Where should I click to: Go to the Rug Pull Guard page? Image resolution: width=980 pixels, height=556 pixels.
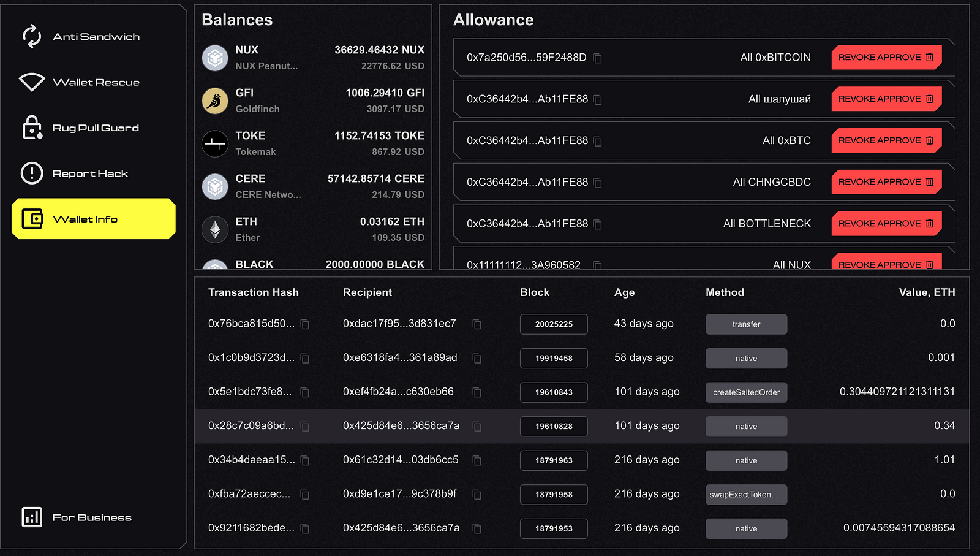[x=93, y=128]
